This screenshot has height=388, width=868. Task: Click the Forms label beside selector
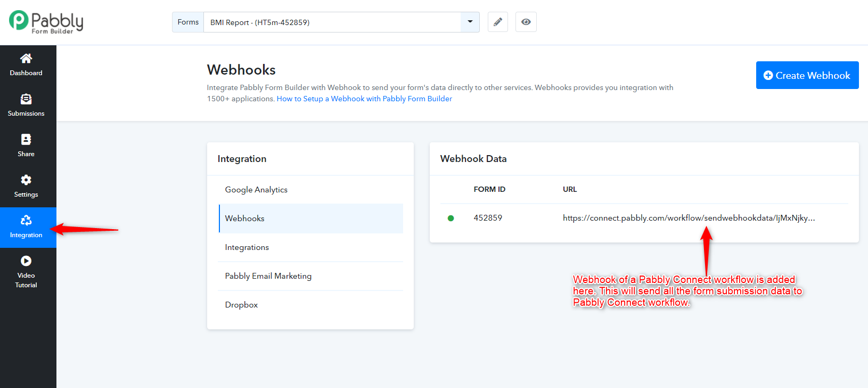tap(188, 22)
